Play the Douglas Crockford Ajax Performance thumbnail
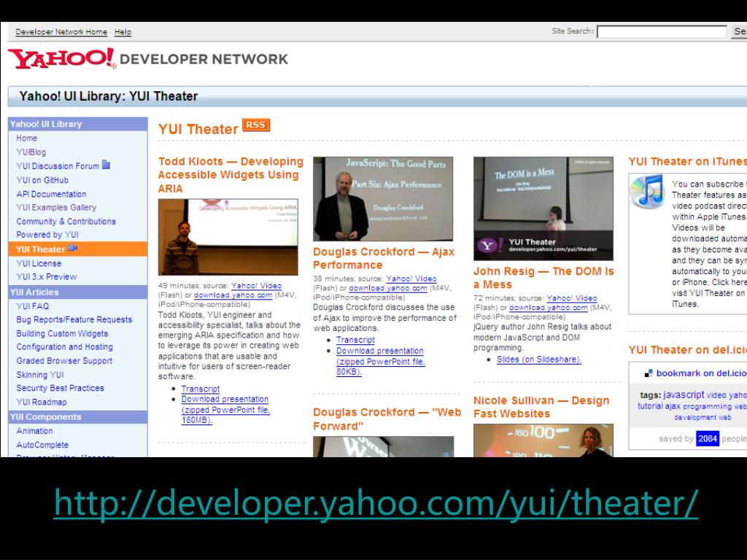This screenshot has height=560, width=747. [383, 199]
